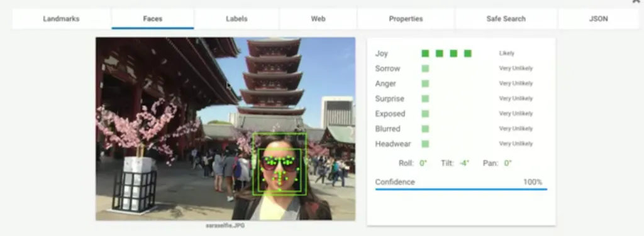Viewport: 644px width, 236px height.
Task: Click the green face bounding box
Action: [279, 164]
